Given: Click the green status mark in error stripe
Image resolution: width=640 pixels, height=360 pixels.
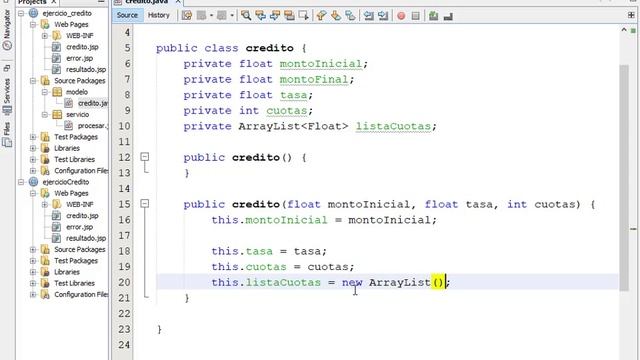Looking at the screenshot, I should coord(633,30).
